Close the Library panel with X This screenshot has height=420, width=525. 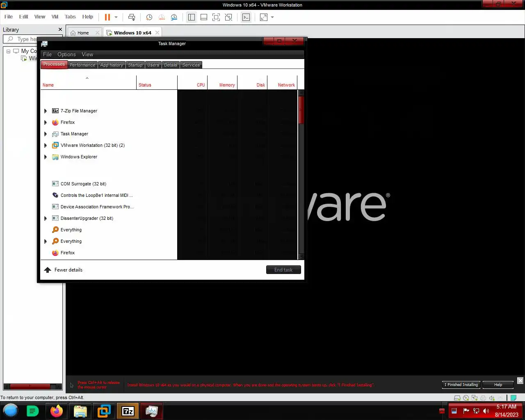coord(60,30)
